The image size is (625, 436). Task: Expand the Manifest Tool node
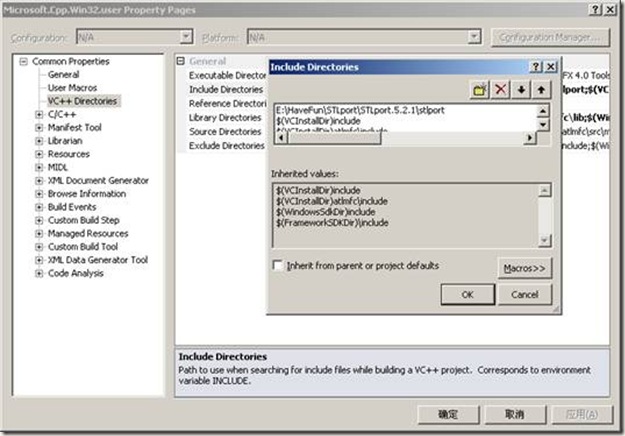(x=39, y=128)
